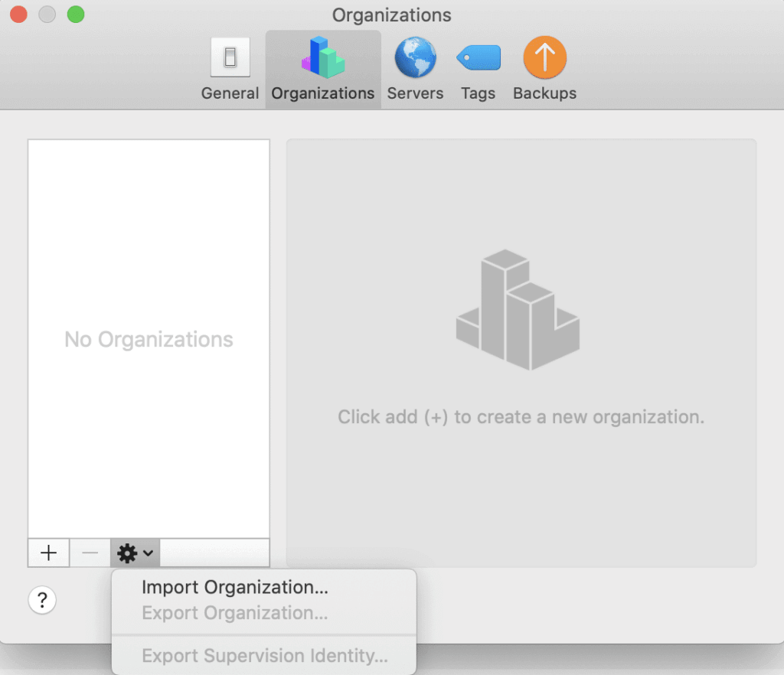Image resolution: width=784 pixels, height=675 pixels.
Task: Add a new organization with plus
Action: click(48, 553)
